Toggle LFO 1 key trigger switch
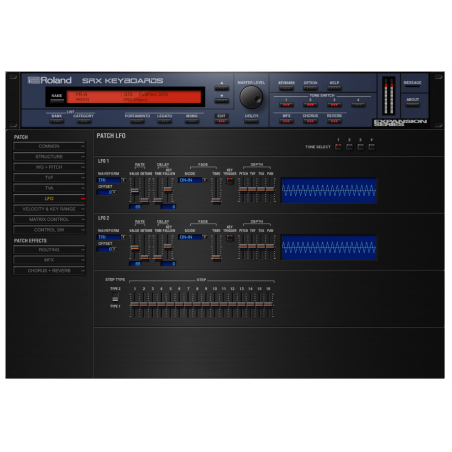The image size is (452, 452). 230,181
